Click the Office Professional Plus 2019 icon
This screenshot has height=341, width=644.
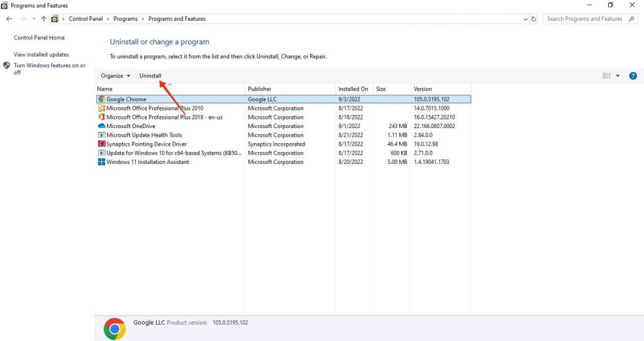click(101, 117)
